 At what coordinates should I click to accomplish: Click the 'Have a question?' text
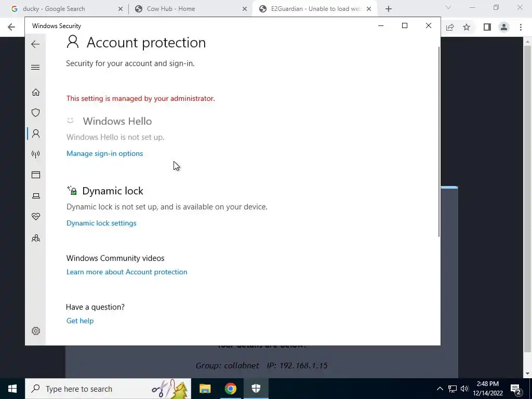pyautogui.click(x=95, y=307)
